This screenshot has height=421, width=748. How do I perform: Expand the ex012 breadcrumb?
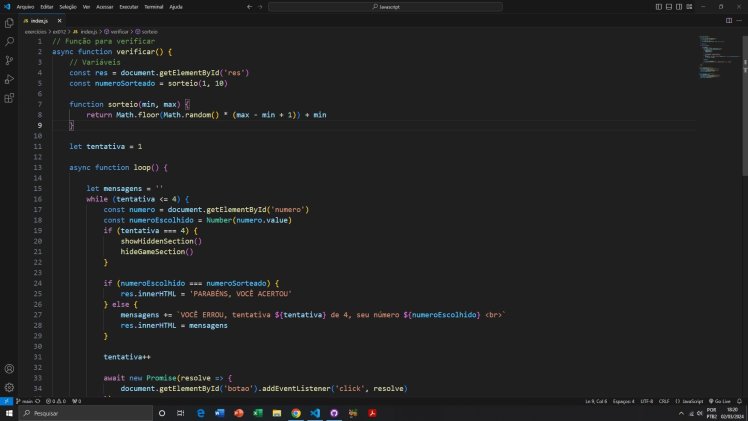[59, 31]
